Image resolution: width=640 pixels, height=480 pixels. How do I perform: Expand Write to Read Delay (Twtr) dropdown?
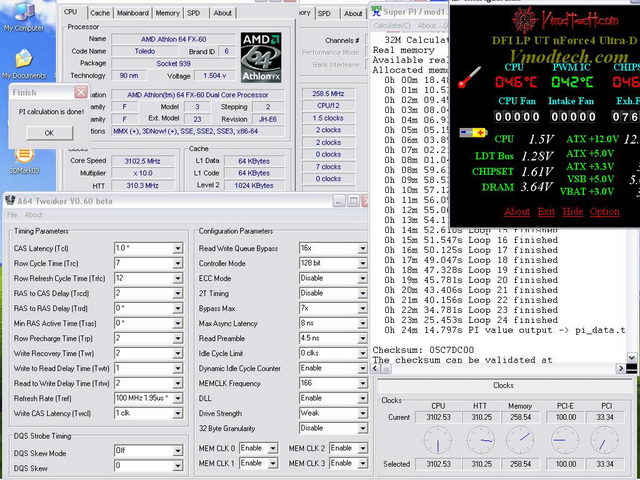pos(178,369)
